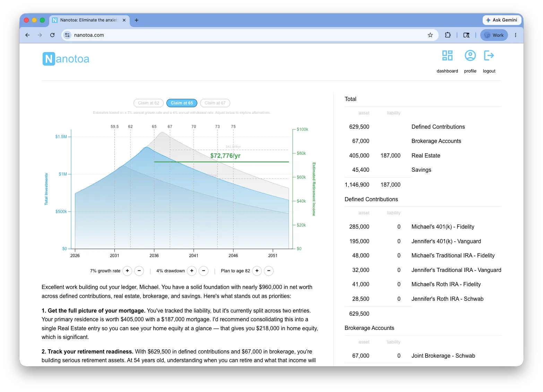The width and height of the screenshot is (543, 392).
Task: Go forward to the next page
Action: tap(40, 35)
